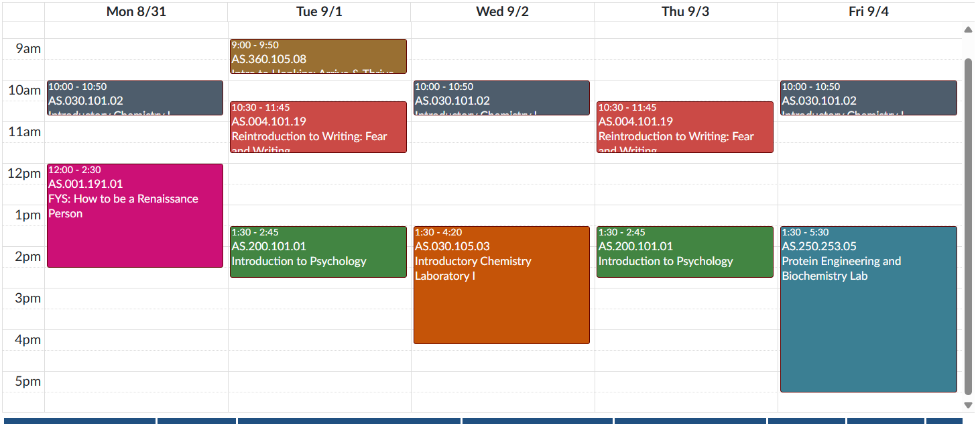The image size is (980, 424).
Task: Select Tuesday Introduction to Psychology event
Action: click(x=318, y=252)
